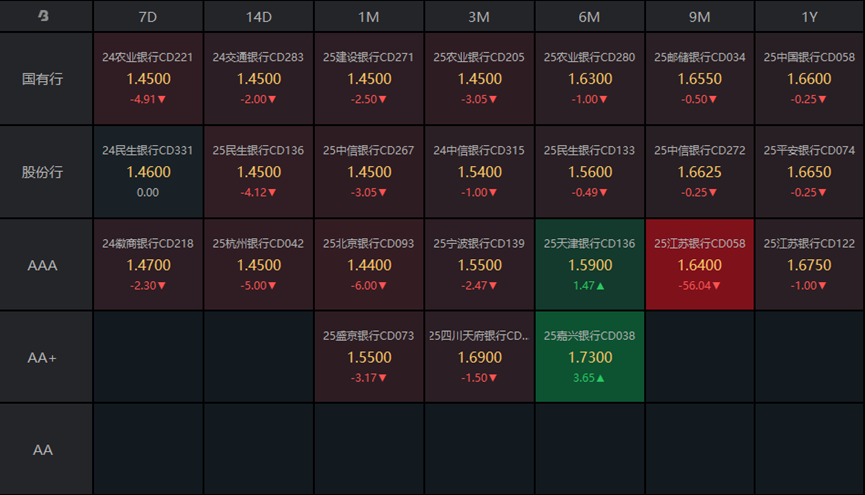Click the 1Y tenor column header
The width and height of the screenshot is (865, 495).
[809, 16]
